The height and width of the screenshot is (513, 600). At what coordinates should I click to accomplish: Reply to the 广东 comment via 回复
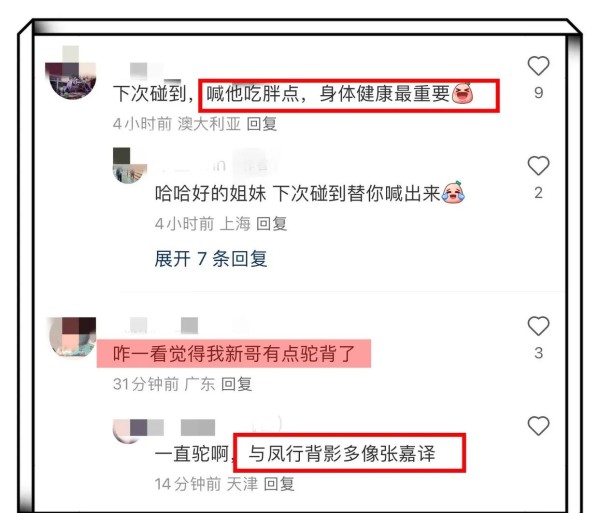[236, 384]
